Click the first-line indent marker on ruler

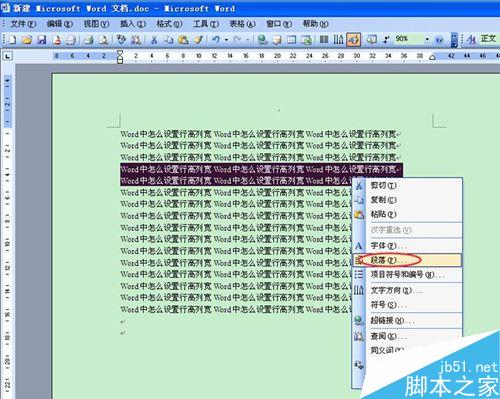120,53
